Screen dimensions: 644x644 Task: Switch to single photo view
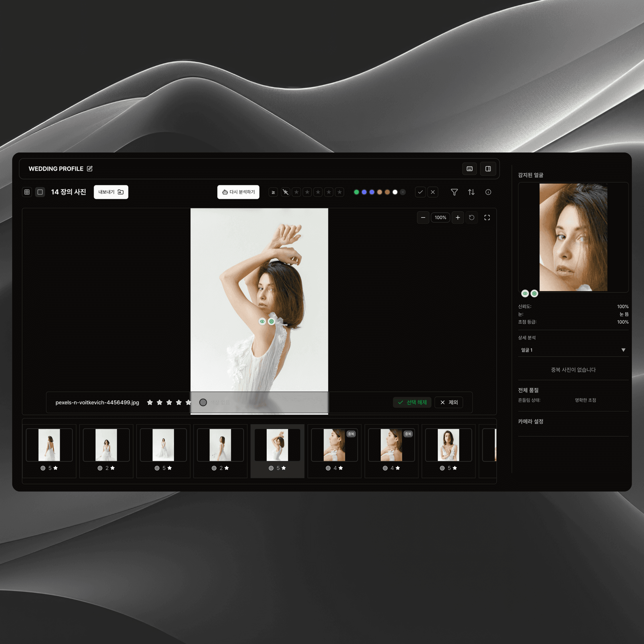(x=40, y=192)
